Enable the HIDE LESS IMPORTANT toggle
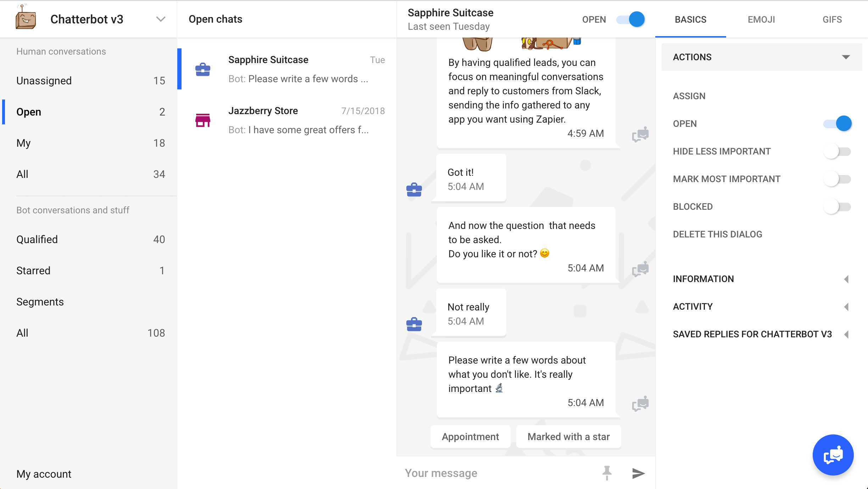The image size is (868, 489). click(836, 151)
